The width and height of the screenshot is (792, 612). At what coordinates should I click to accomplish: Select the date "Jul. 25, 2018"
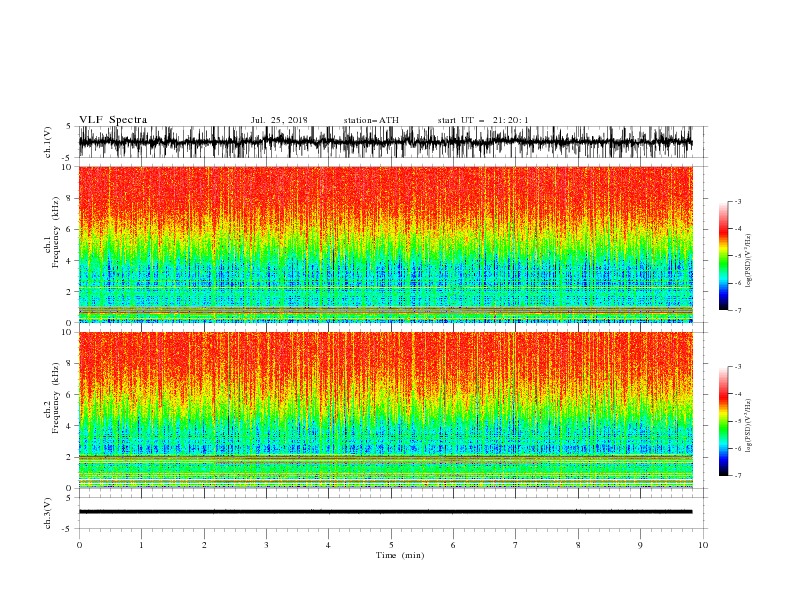279,120
